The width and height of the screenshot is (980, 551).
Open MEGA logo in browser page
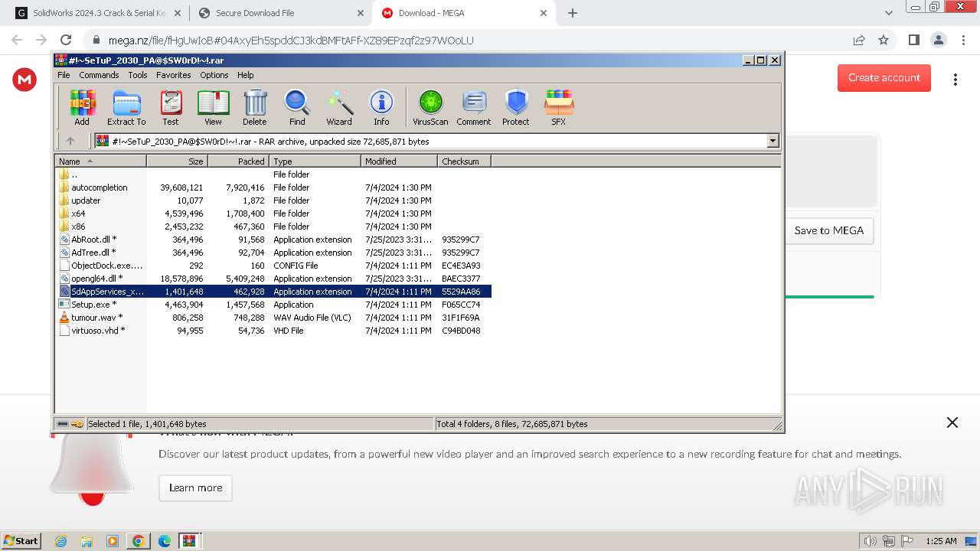click(x=24, y=79)
